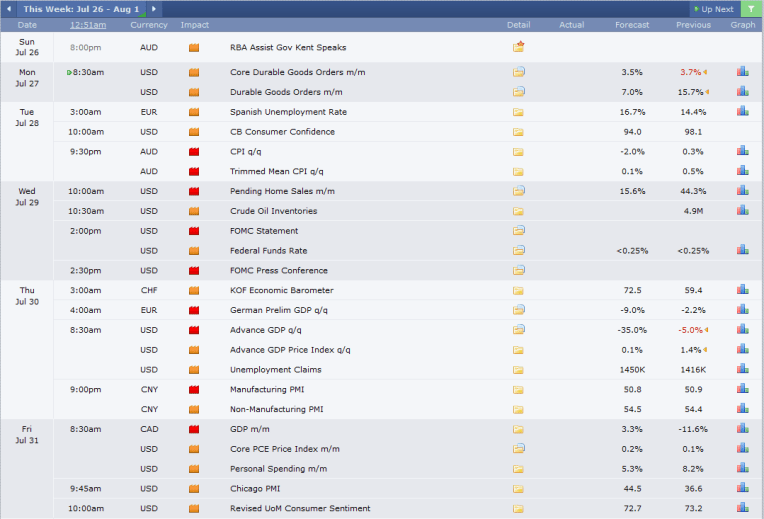Open detail folder for CB Consumer Confidence
Viewport: 764px width, 519px height.
[x=518, y=132]
